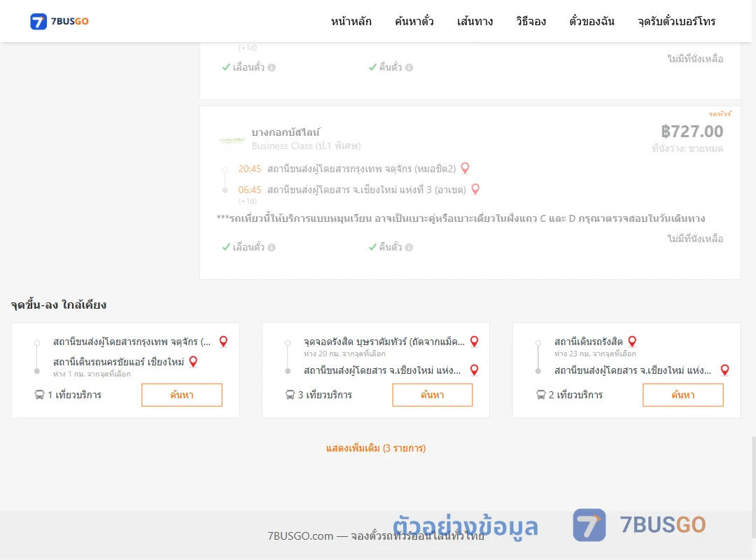Click info icon next to เลื่อนตั๋ว in บางกอกบัสไลน์ card
The image size is (756, 560).
click(x=272, y=247)
